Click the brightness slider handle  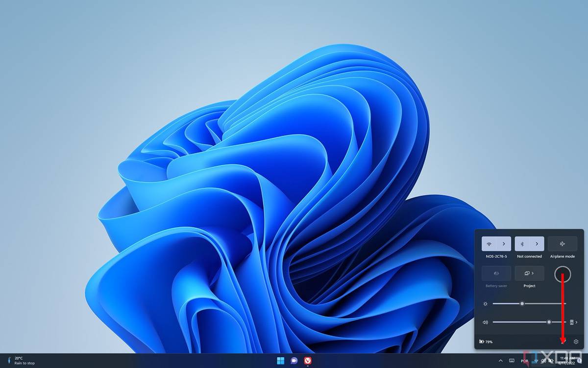pos(522,304)
